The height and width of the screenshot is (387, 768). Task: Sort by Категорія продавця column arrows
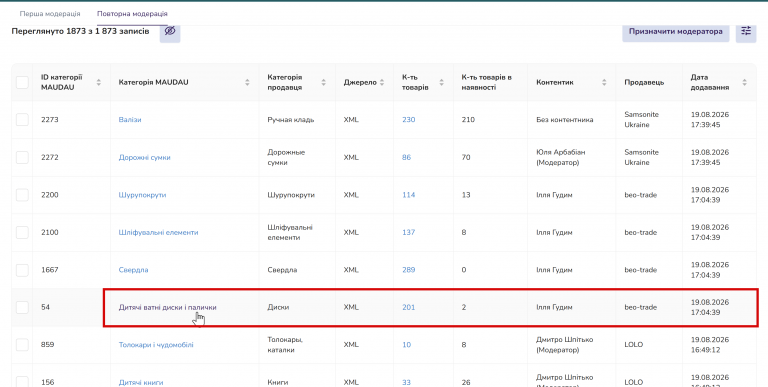coord(323,82)
